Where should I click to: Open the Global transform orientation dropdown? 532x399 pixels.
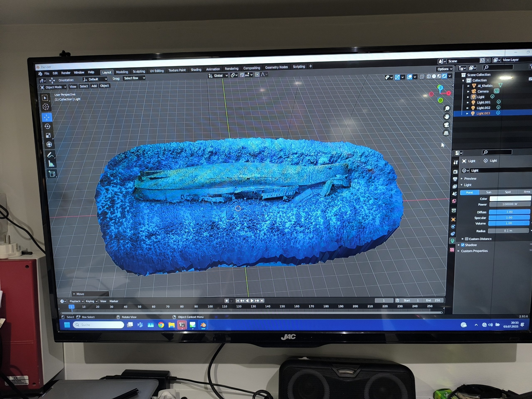[x=218, y=75]
